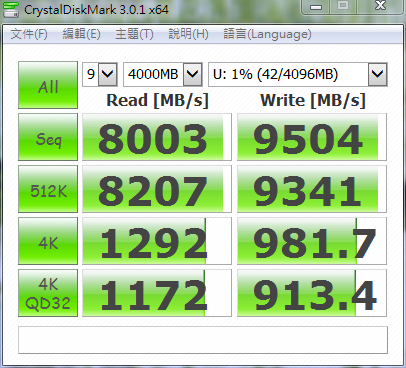Select the 4K QD32 read result 1172
Screen dimensions: 406x368
click(x=157, y=293)
